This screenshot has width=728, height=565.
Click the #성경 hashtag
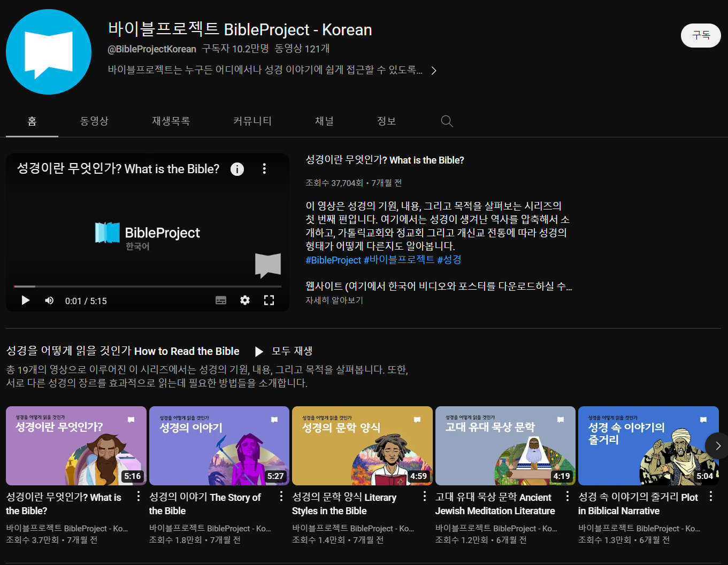(x=449, y=260)
